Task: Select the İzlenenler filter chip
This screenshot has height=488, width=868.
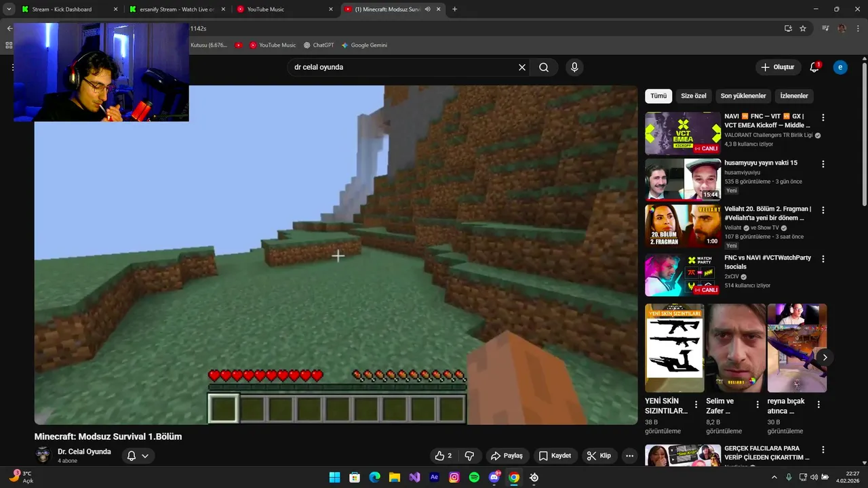Action: click(794, 96)
